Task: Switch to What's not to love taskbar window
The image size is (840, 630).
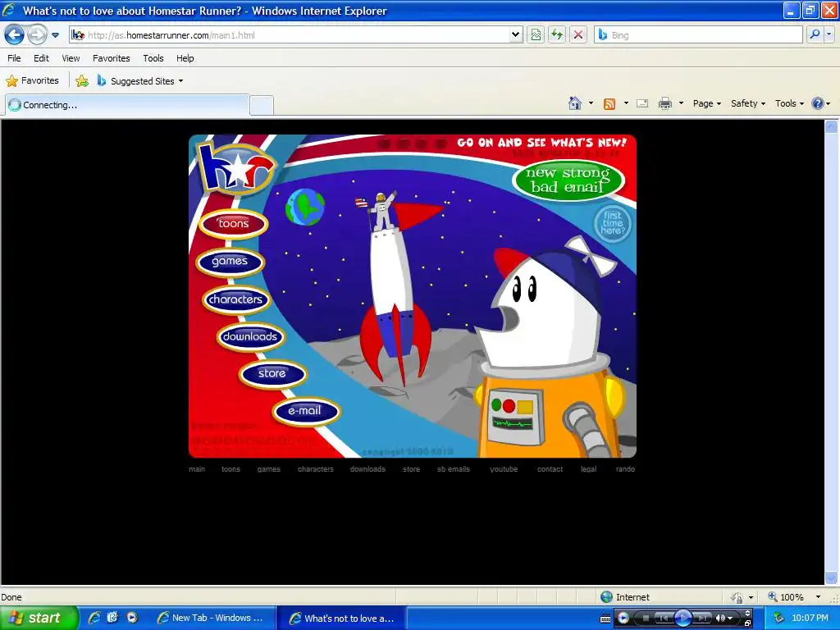Action: (342, 619)
